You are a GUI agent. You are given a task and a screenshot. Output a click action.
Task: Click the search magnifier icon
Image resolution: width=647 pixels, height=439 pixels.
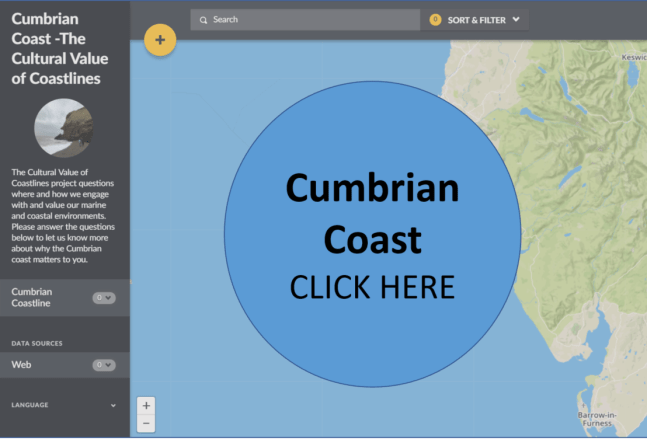tap(203, 20)
